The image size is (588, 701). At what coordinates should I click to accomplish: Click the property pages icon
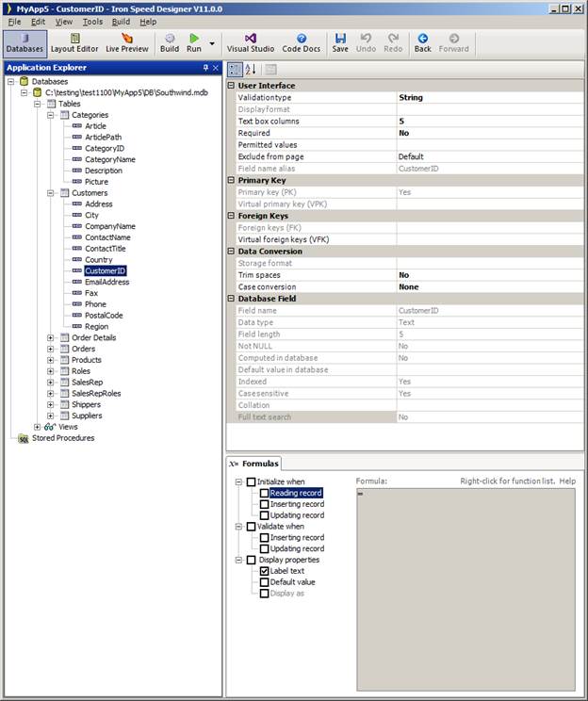coord(270,69)
